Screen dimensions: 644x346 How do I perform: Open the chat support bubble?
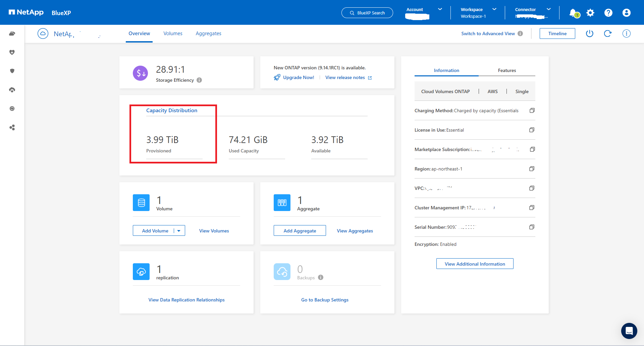point(629,331)
